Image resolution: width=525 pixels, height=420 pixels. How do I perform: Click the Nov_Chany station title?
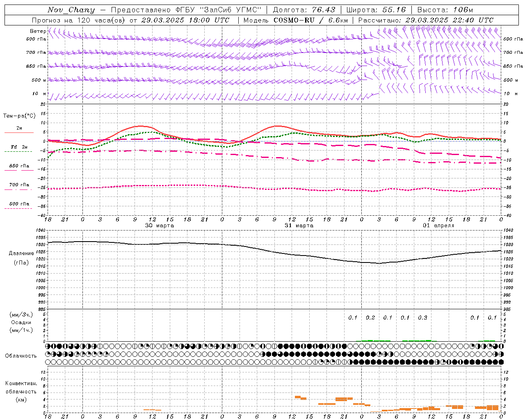pos(71,10)
